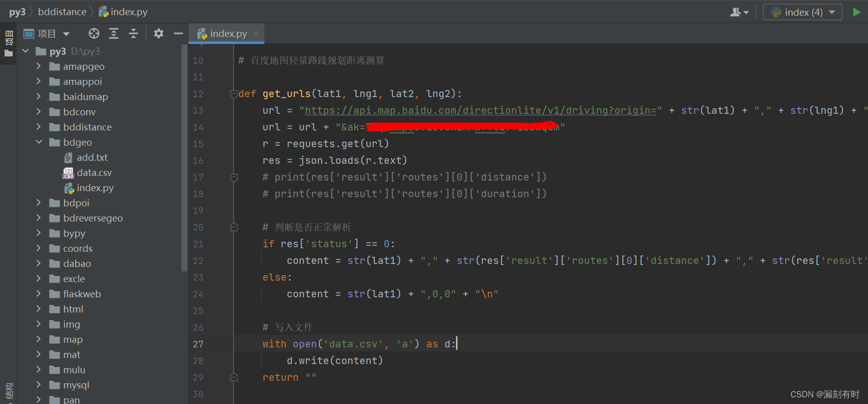Viewport: 868px width, 404px height.
Task: Select the mysql folder
Action: point(69,385)
